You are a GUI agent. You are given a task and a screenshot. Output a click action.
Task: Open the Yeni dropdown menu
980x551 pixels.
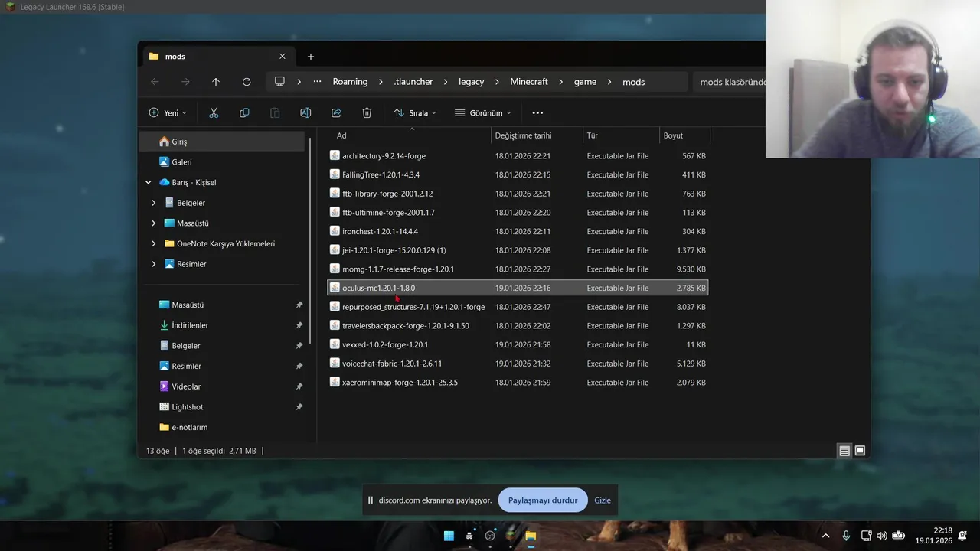point(168,112)
